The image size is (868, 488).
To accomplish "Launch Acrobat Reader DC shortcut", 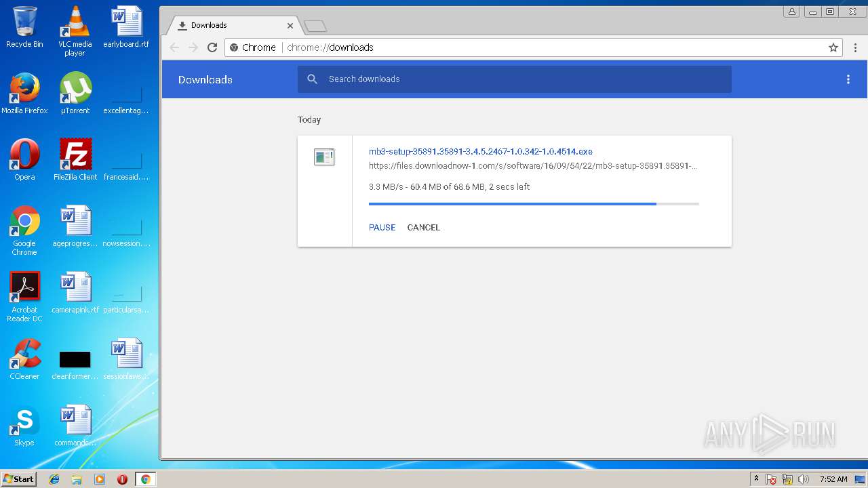I will click(x=24, y=297).
